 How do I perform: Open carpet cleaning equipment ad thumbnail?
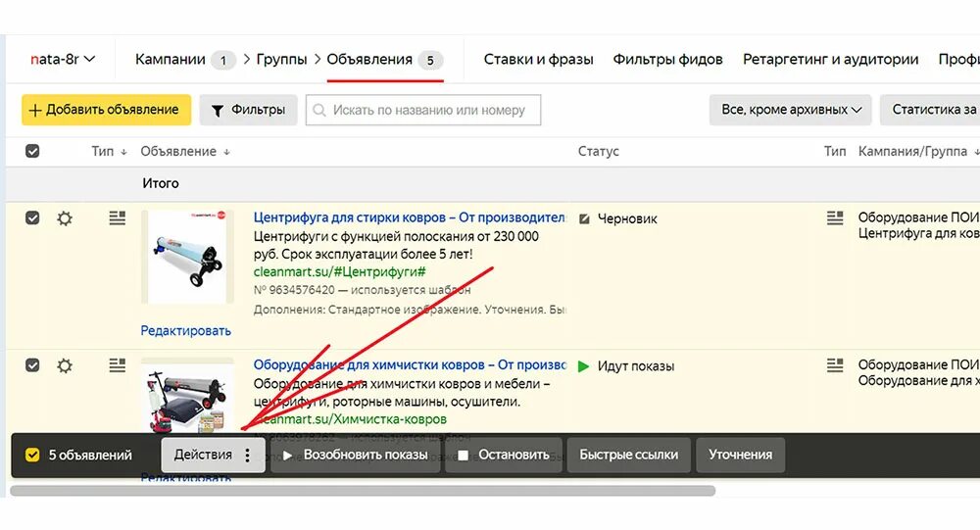pos(187,396)
